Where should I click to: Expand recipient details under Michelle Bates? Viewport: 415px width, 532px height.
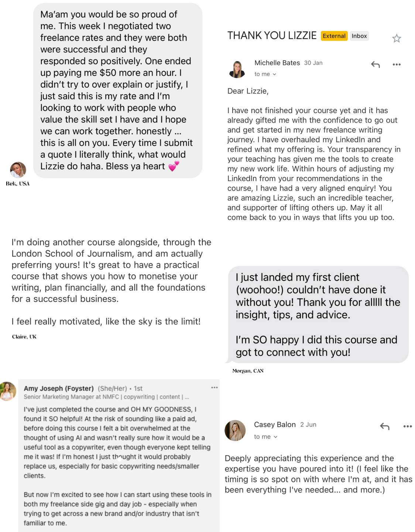(x=274, y=74)
